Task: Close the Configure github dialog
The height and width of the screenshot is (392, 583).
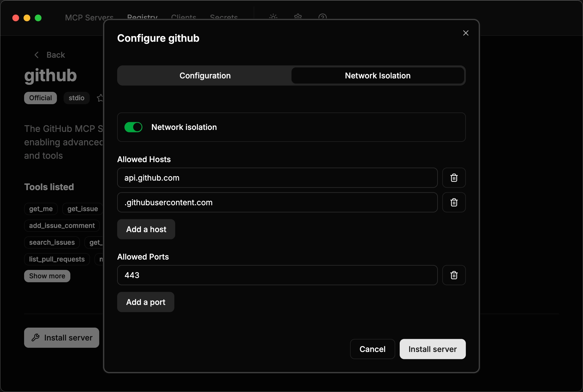Action: tap(466, 33)
